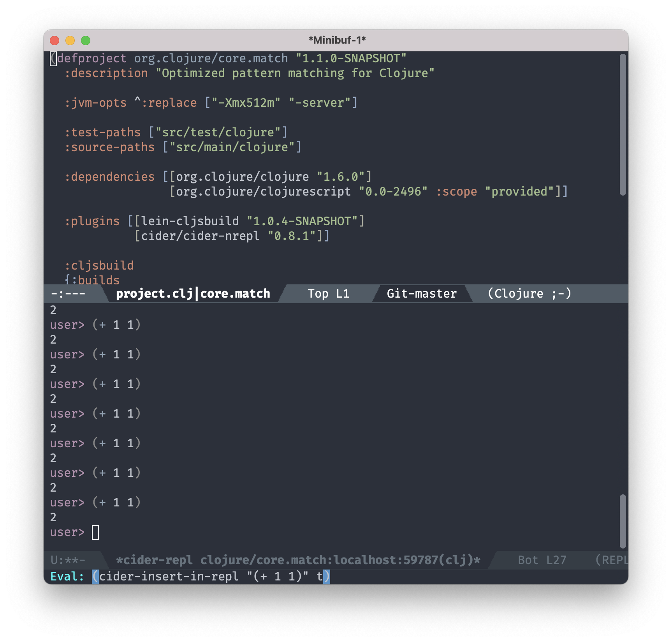Click the Bot L27 position indicator
672x642 pixels.
542,560
